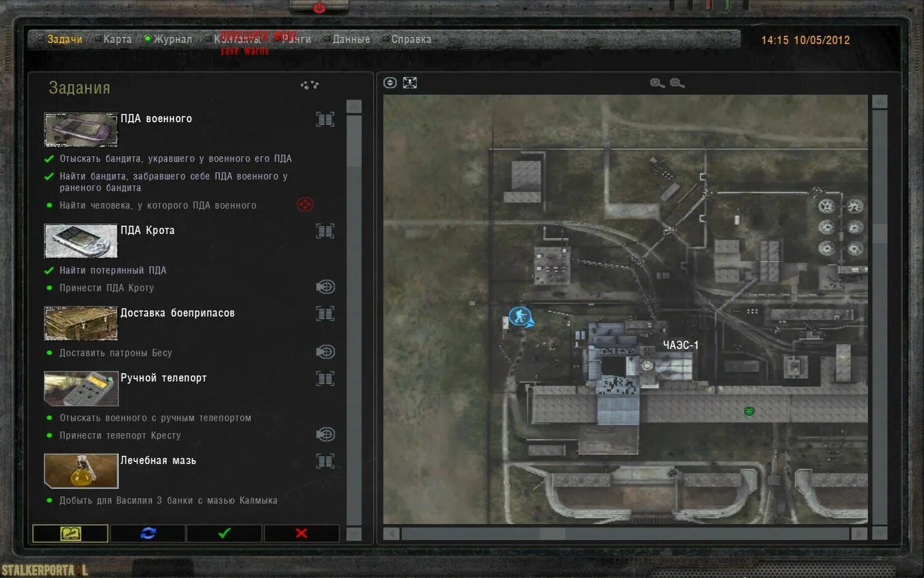924x578 pixels.
Task: Show Принести ПДА Кроту objective on map
Action: [325, 287]
